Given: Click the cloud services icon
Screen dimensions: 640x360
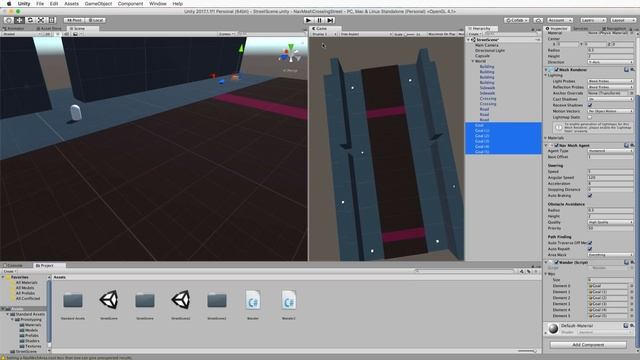Looking at the screenshot, I should click(x=538, y=20).
